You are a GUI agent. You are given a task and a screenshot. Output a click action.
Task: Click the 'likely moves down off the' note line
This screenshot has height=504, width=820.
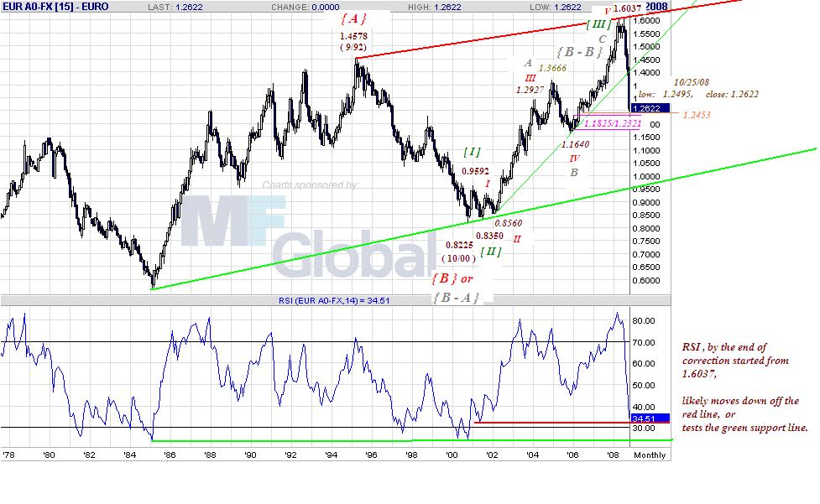point(740,401)
